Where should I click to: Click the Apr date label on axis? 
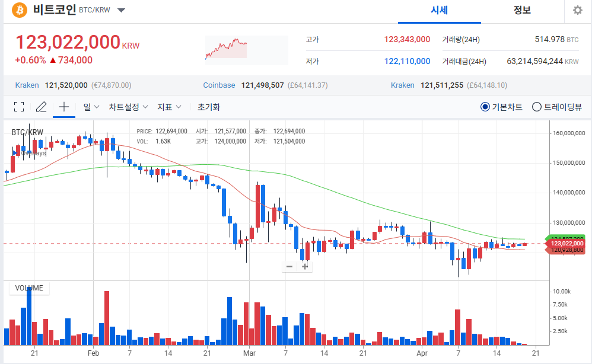click(422, 353)
